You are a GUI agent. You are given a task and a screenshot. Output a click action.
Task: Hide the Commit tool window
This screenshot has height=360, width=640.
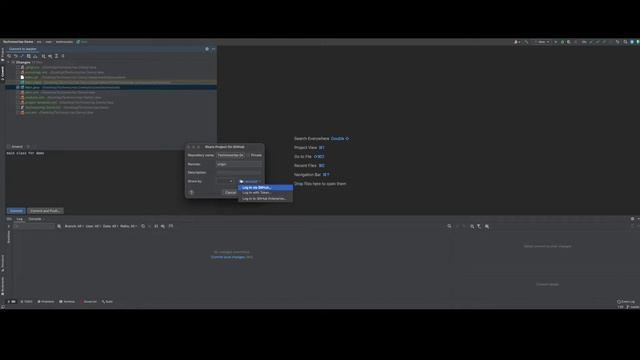[x=213, y=49]
